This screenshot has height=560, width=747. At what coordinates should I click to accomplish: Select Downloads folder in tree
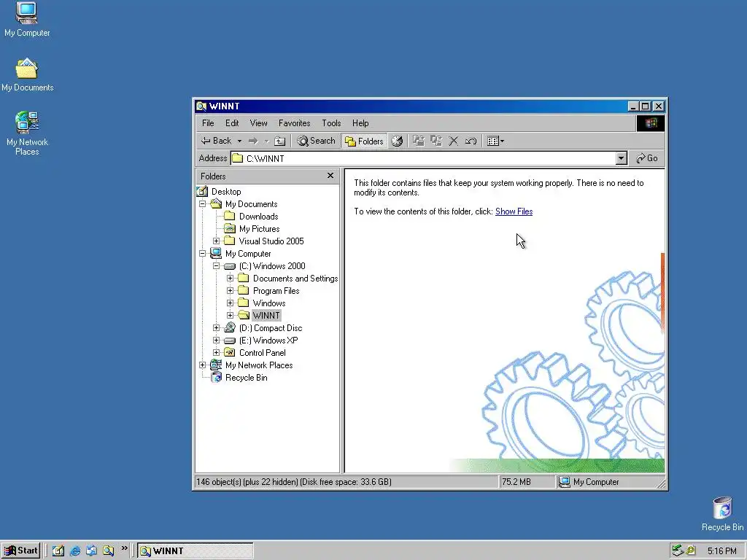(259, 216)
